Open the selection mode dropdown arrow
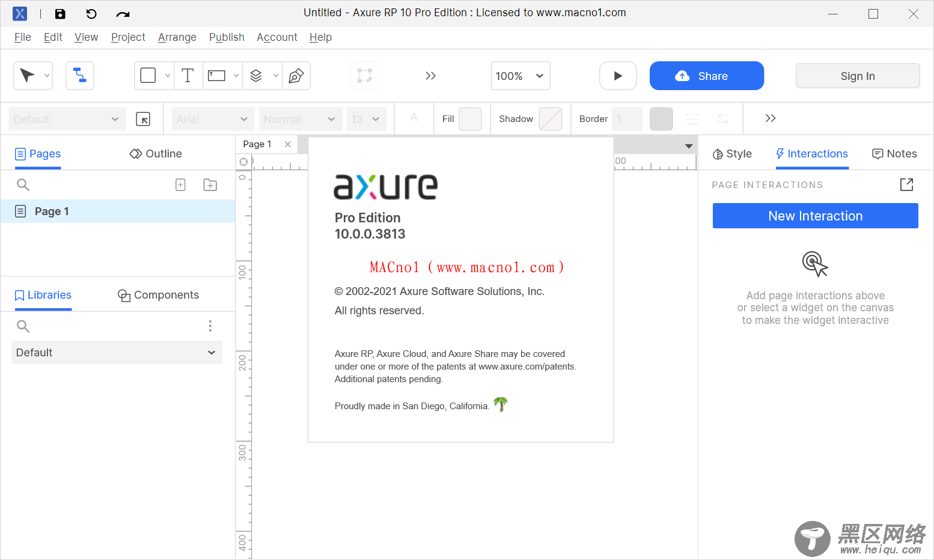 click(x=47, y=76)
